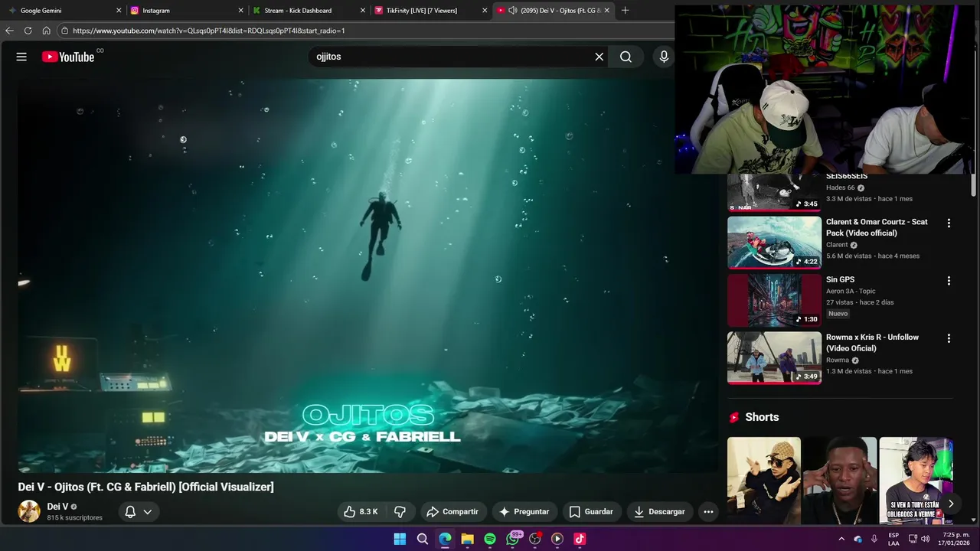Click the Sin GPS video title
Viewport: 980px width, 551px height.
pyautogui.click(x=840, y=279)
